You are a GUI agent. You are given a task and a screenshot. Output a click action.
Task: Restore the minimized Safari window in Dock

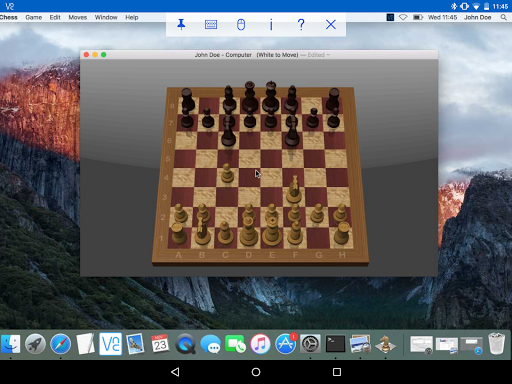[x=471, y=346]
